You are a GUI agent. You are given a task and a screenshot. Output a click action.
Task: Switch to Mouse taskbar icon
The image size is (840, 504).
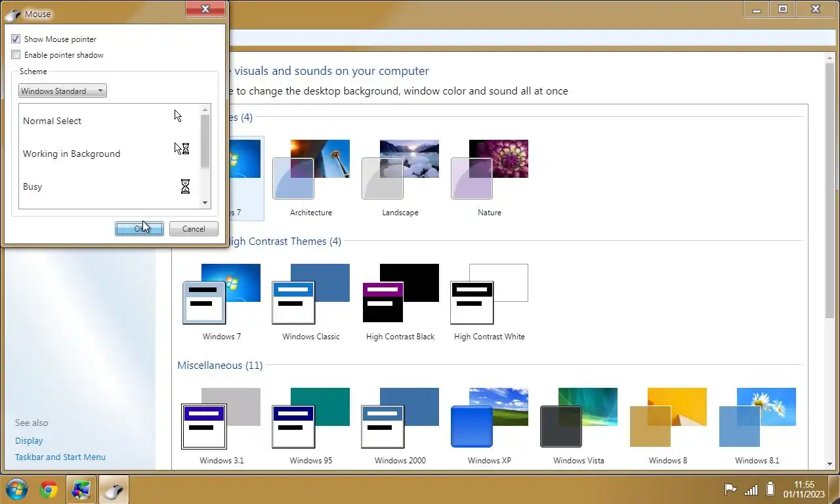click(x=114, y=490)
